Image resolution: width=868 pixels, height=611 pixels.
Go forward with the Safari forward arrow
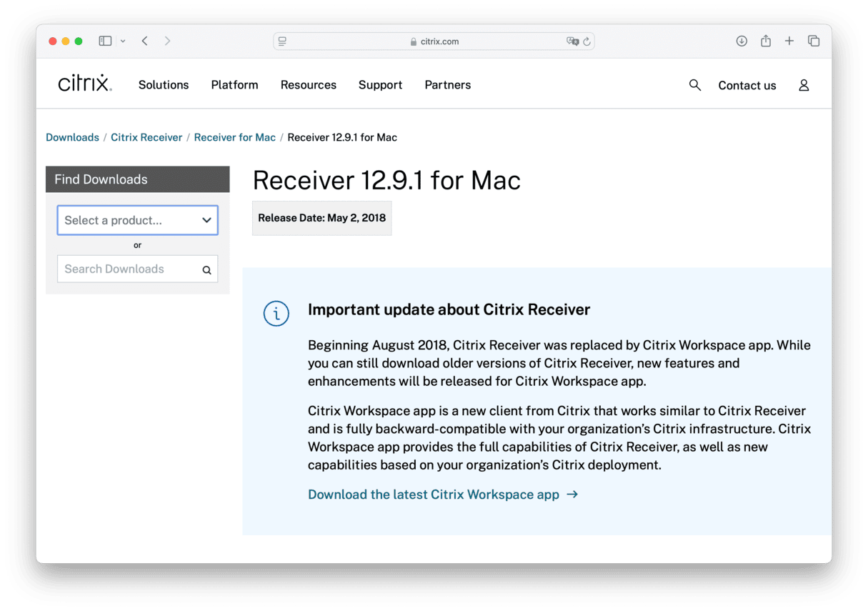click(x=167, y=41)
